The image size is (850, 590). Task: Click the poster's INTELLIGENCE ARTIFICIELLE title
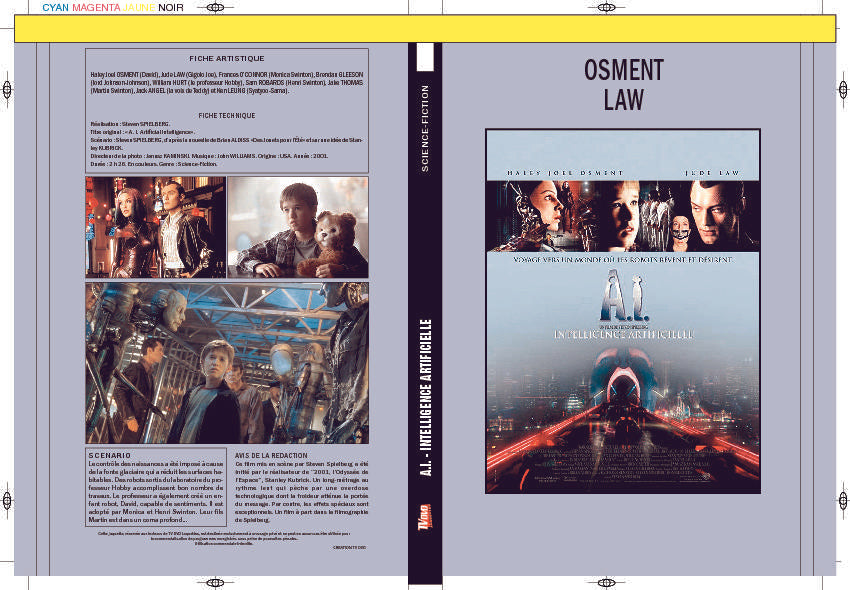623,335
